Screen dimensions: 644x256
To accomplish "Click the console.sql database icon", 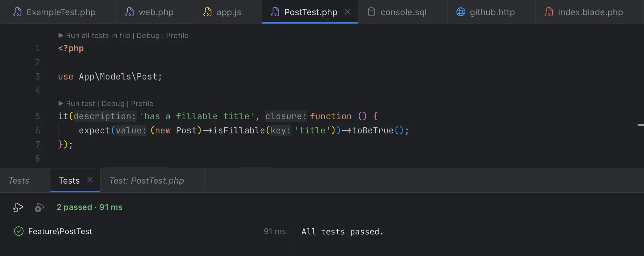I will (371, 12).
